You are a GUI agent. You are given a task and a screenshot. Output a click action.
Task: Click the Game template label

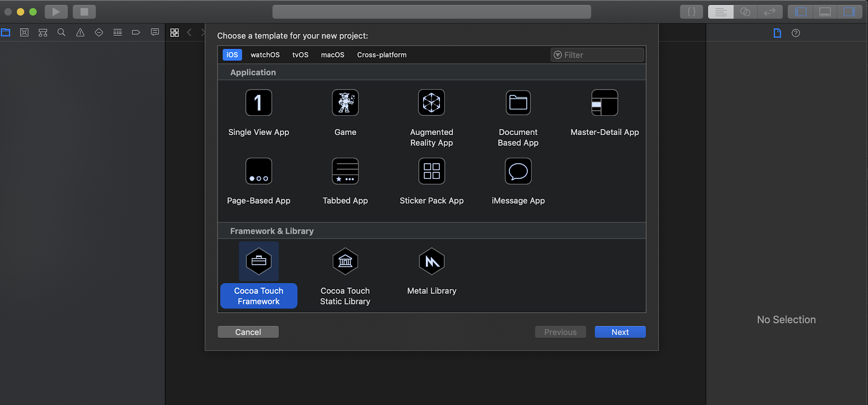click(x=345, y=132)
